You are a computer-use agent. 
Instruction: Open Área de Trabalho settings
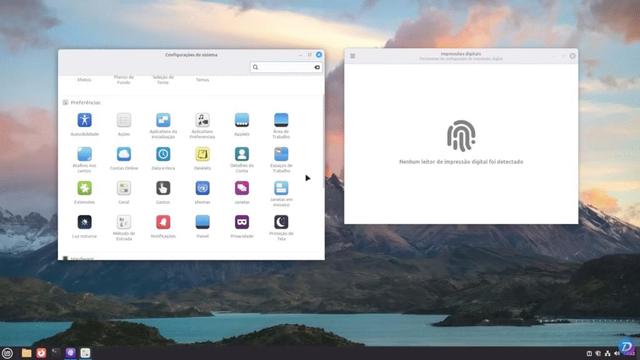(x=281, y=126)
